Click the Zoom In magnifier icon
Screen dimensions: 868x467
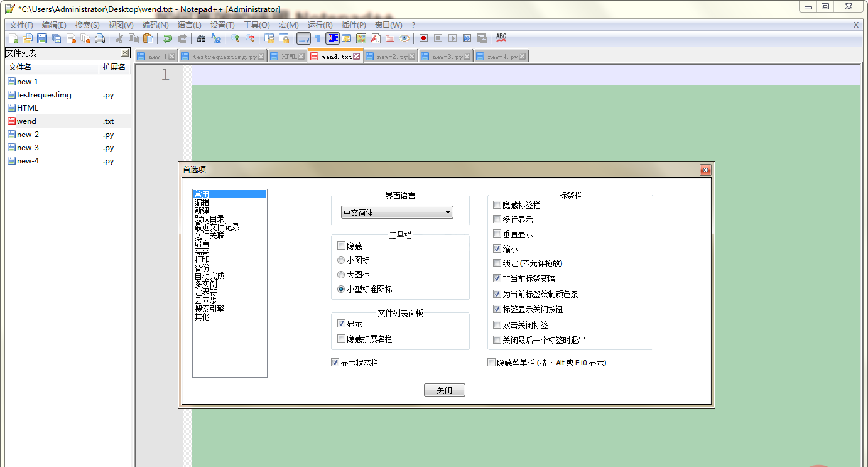click(x=236, y=38)
